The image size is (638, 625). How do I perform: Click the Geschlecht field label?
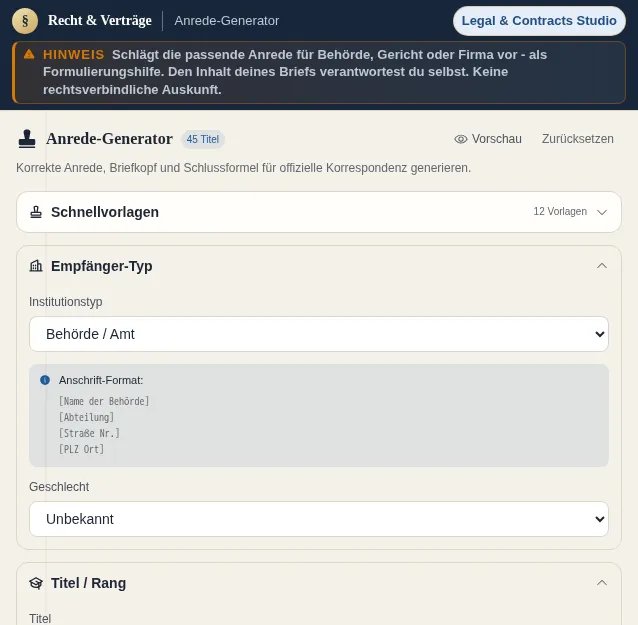pyautogui.click(x=59, y=487)
